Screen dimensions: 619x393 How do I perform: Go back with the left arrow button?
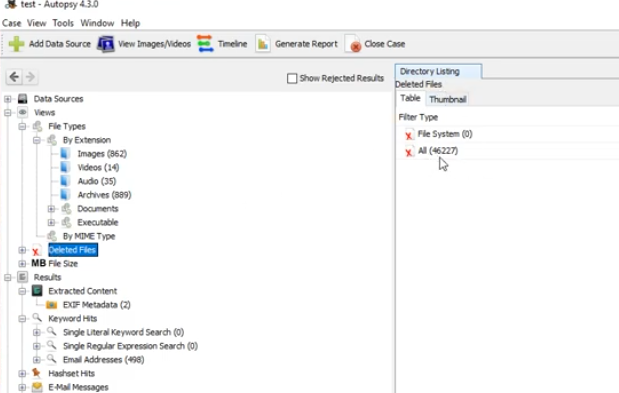(x=14, y=77)
